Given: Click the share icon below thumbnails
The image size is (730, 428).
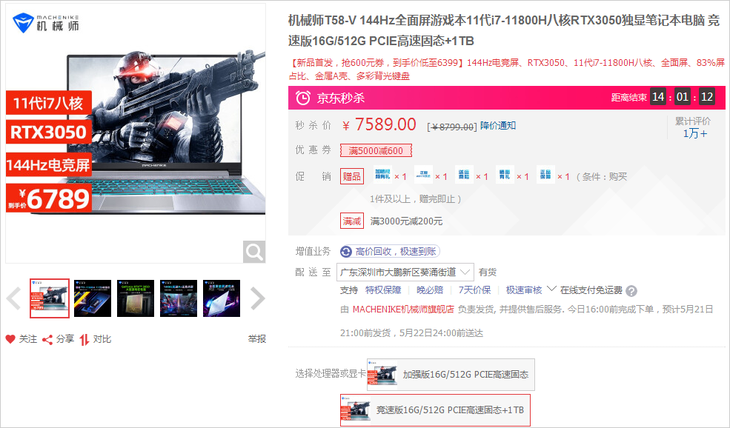Looking at the screenshot, I should pos(47,340).
